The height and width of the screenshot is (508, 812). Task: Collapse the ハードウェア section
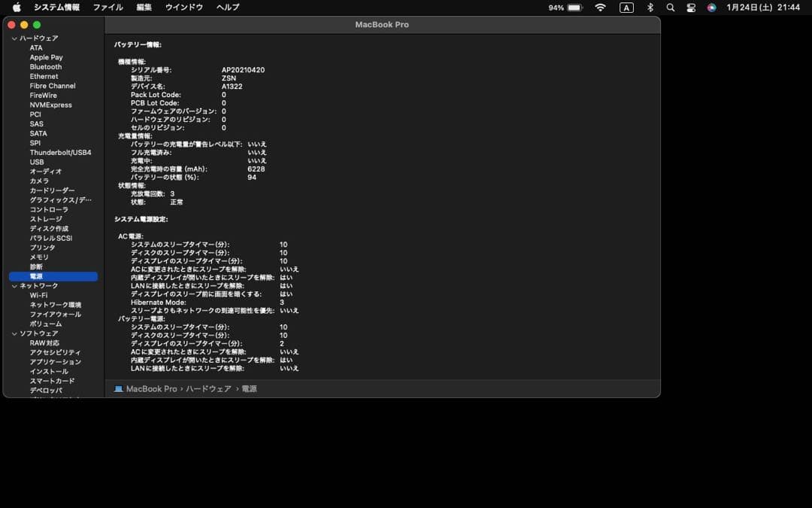click(14, 38)
